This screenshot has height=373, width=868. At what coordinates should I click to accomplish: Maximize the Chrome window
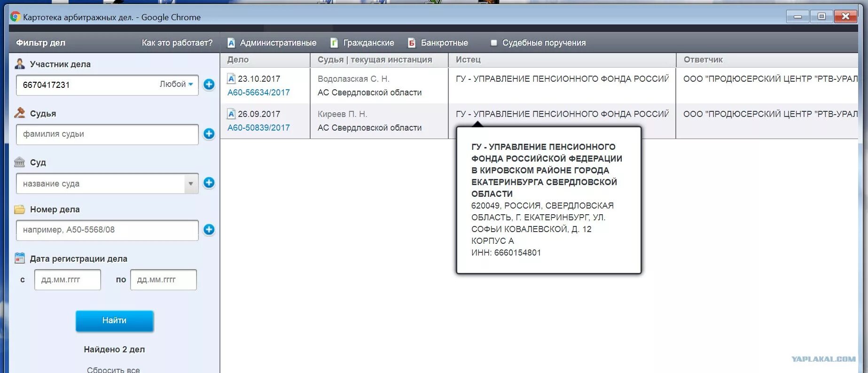[821, 16]
